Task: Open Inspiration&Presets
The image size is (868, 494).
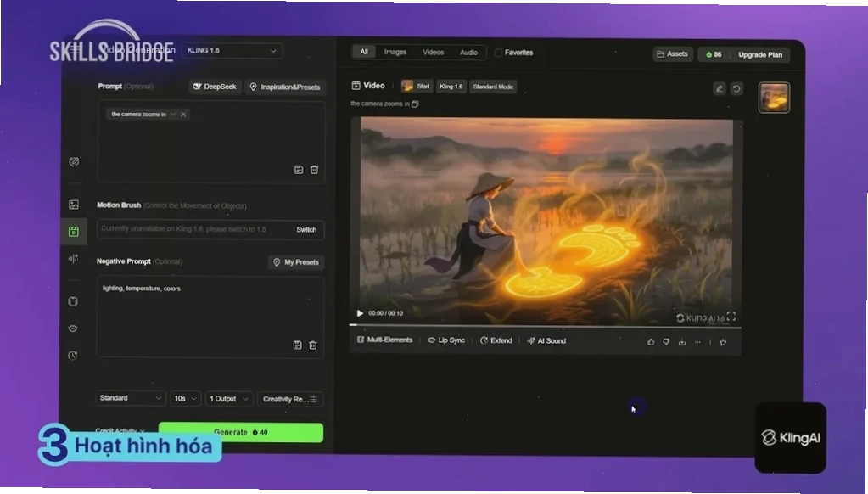Action: (285, 87)
